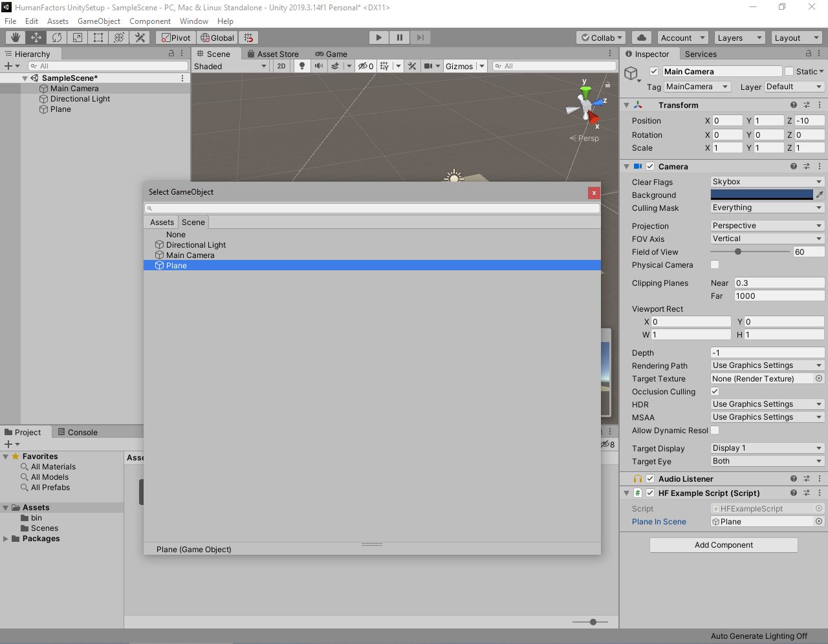Toggle Camera component enabled checkbox
This screenshot has height=644, width=828.
650,166
